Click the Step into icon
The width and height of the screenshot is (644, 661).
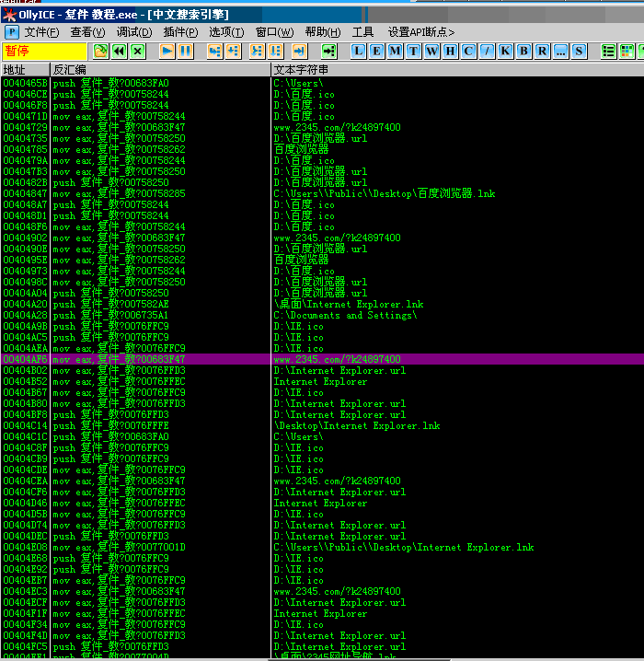214,52
